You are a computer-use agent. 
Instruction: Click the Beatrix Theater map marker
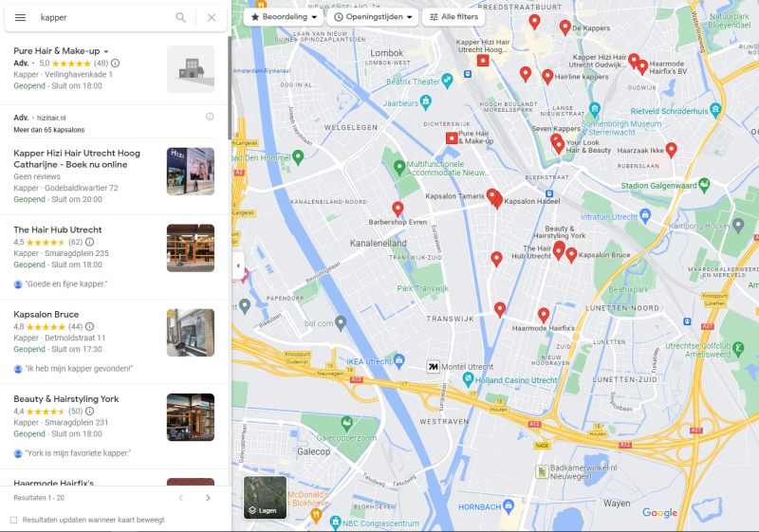tap(447, 82)
